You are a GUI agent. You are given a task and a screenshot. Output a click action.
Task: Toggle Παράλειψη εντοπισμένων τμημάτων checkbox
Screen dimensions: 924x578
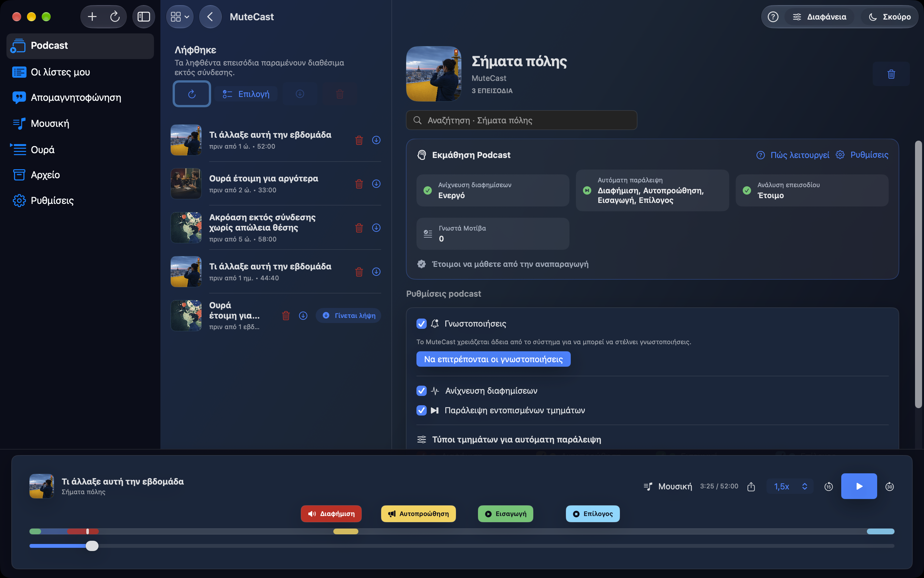tap(421, 411)
